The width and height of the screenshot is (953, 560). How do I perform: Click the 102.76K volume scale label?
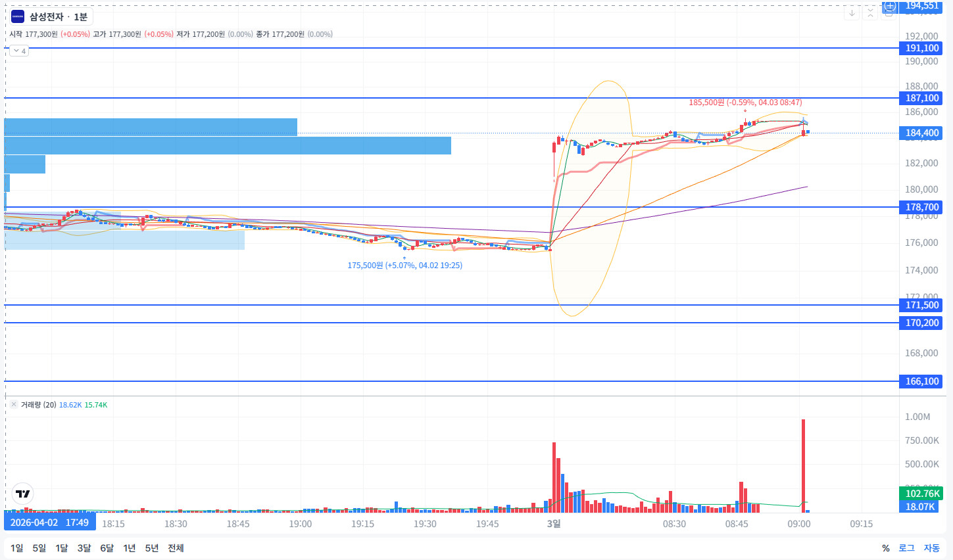pyautogui.click(x=921, y=494)
